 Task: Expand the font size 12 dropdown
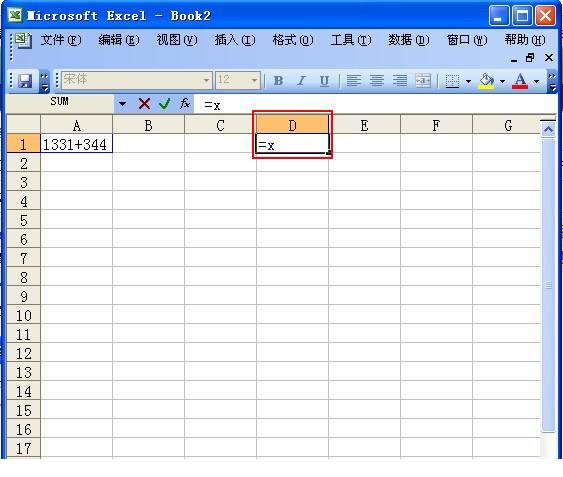coord(254,80)
